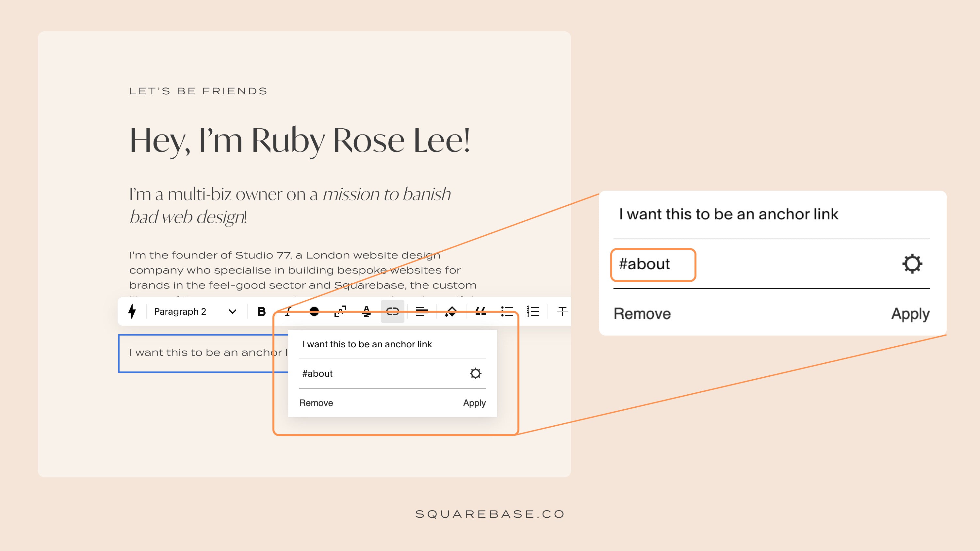Screen dimensions: 980x551
Task: Click Apply in the small link popup
Action: [474, 403]
